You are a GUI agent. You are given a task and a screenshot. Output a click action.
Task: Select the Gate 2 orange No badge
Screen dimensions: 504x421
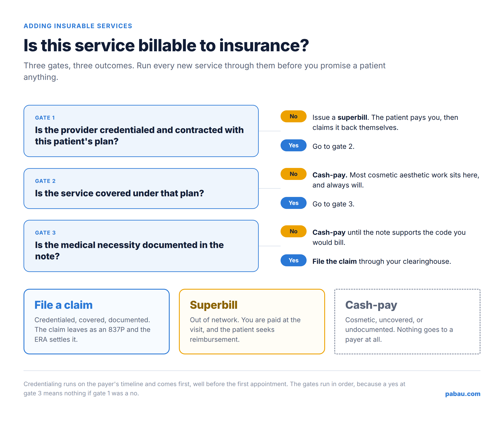[x=293, y=174]
